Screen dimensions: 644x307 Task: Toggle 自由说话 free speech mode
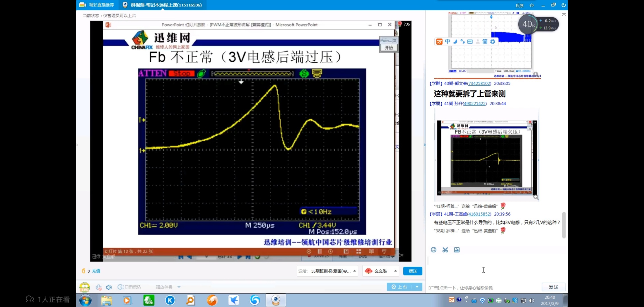point(129,287)
